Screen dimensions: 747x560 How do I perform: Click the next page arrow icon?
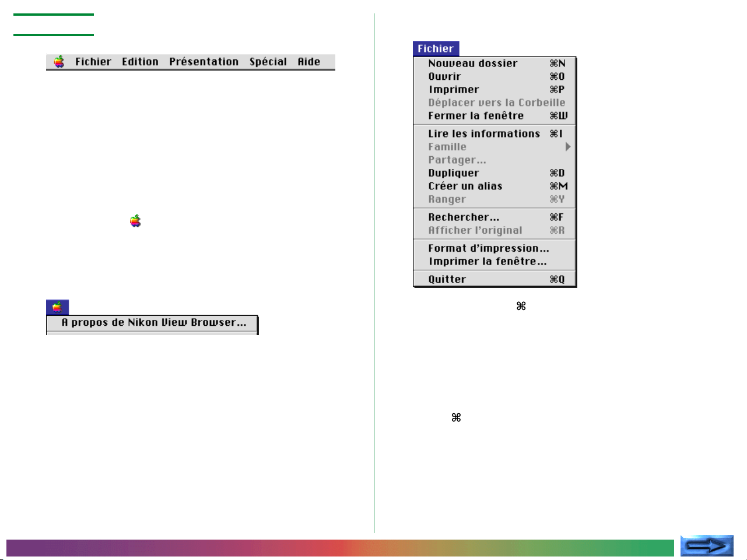[706, 545]
